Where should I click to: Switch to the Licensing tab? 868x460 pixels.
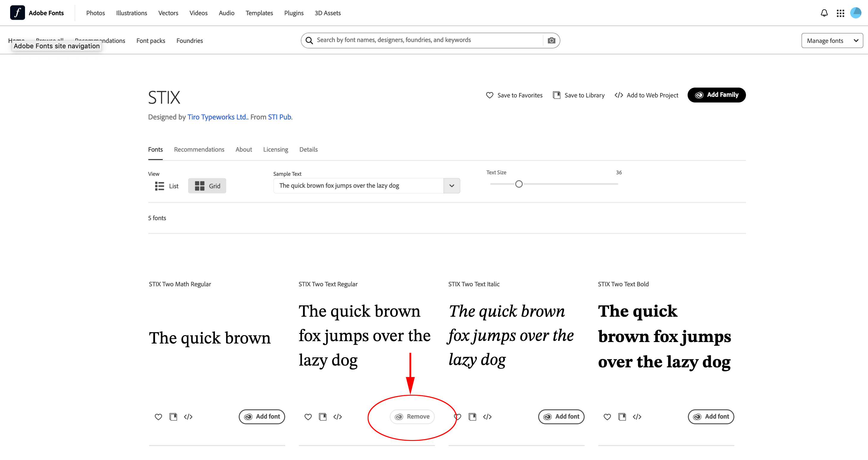275,149
